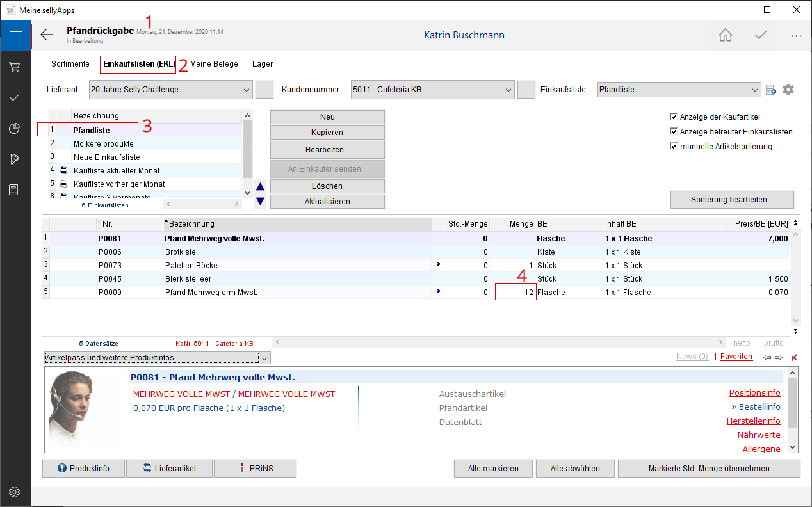Click the home icon in header
The height and width of the screenshot is (507, 812).
(725, 35)
